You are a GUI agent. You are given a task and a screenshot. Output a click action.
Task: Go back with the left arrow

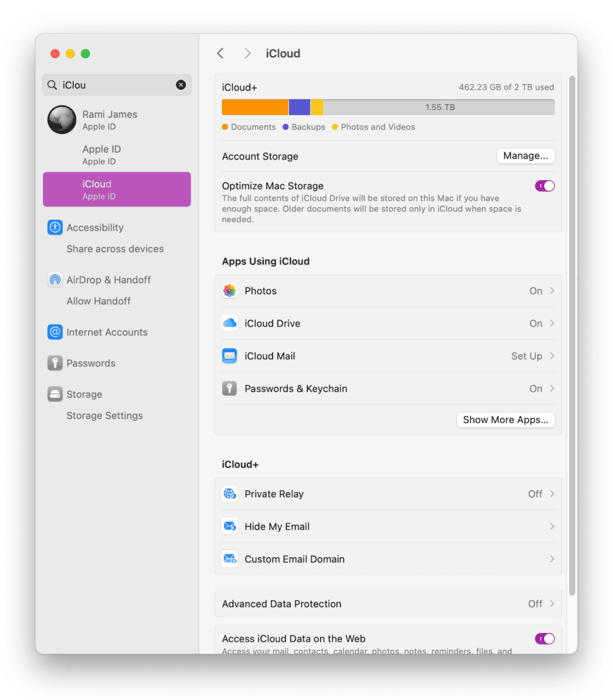pos(220,54)
